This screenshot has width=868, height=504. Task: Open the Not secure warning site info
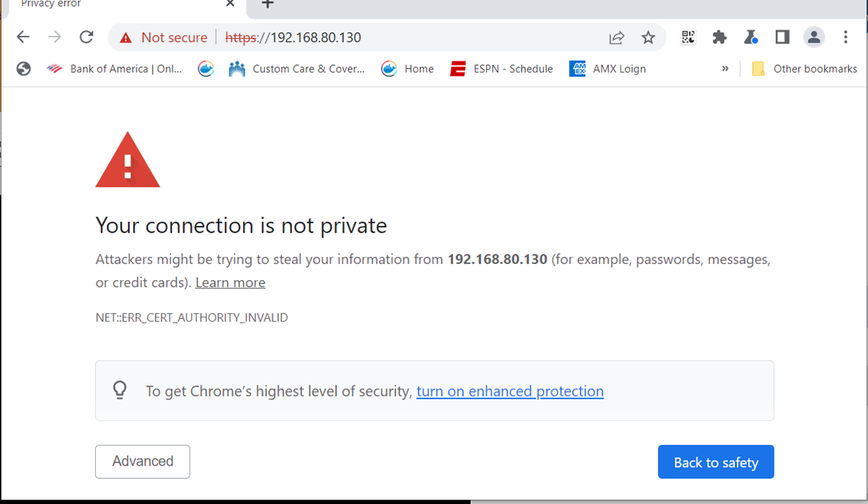pyautogui.click(x=163, y=37)
